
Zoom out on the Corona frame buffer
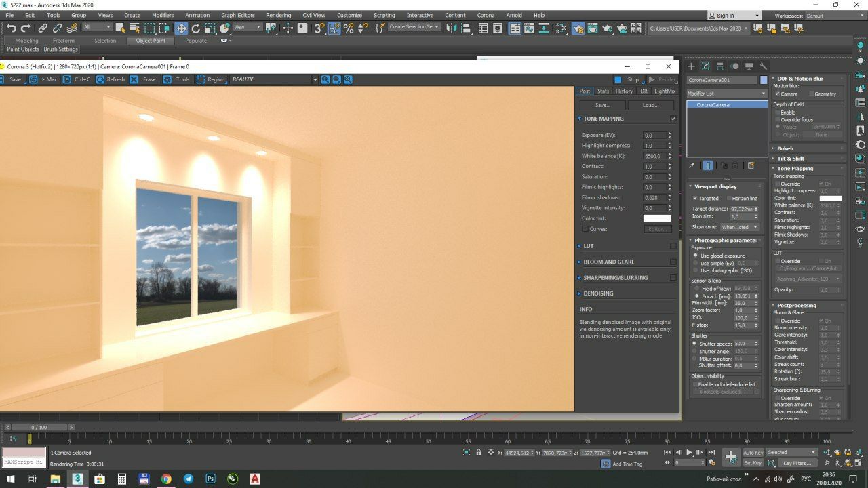336,79
